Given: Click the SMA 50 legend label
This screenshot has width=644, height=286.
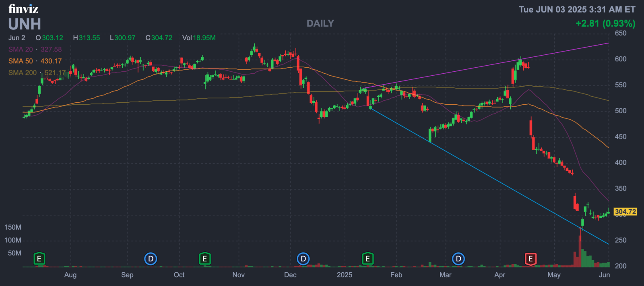Looking at the screenshot, I should point(21,61).
